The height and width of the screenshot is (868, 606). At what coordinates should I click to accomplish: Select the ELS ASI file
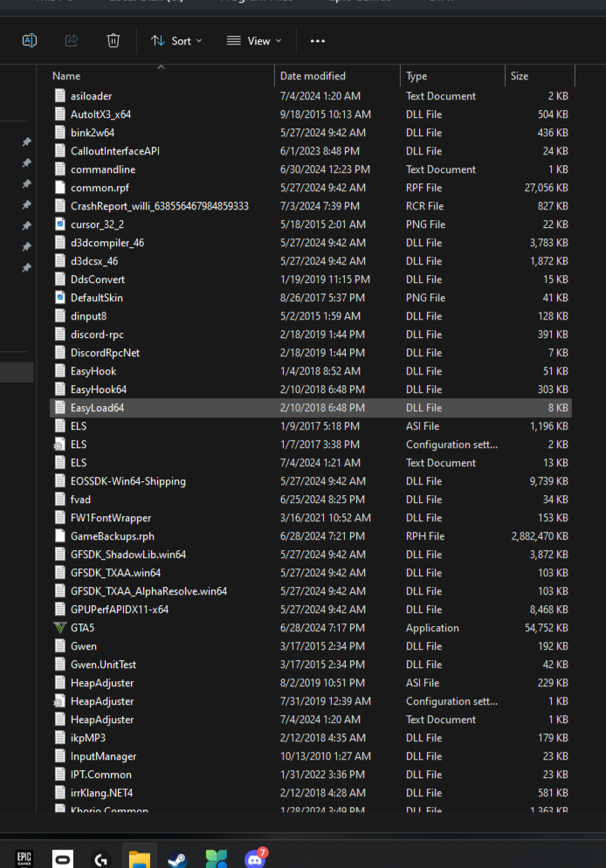coord(311,426)
